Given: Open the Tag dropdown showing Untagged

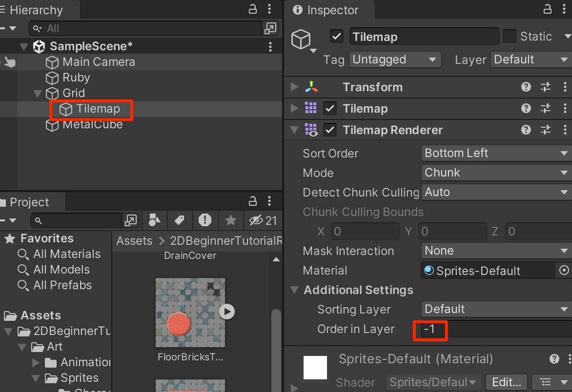Looking at the screenshot, I should [x=395, y=59].
